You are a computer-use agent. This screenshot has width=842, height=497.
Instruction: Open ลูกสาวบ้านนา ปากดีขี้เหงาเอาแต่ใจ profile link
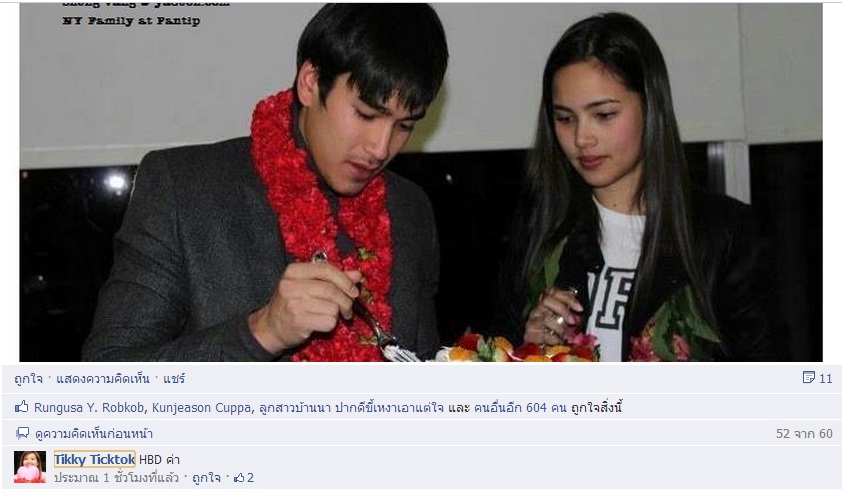[351, 407]
